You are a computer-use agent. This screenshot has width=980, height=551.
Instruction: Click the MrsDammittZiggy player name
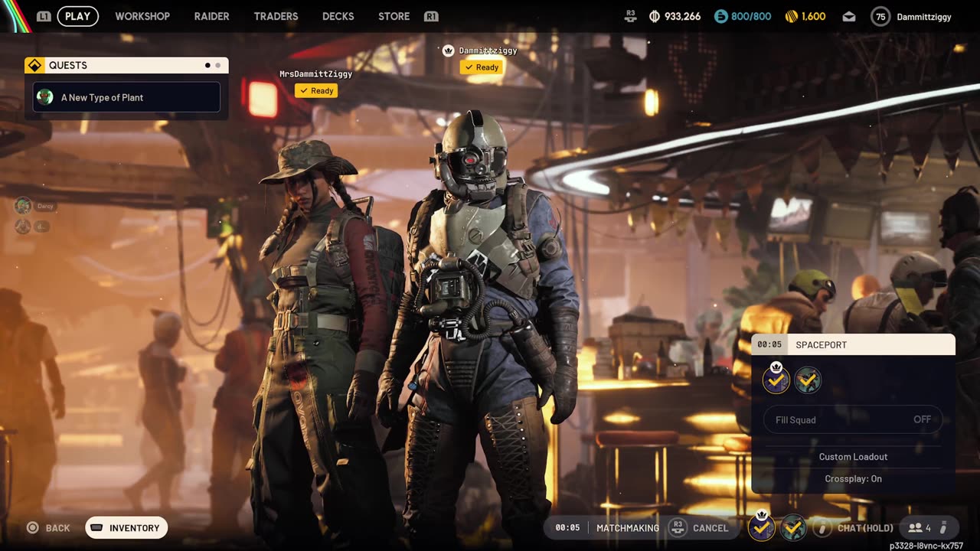316,74
